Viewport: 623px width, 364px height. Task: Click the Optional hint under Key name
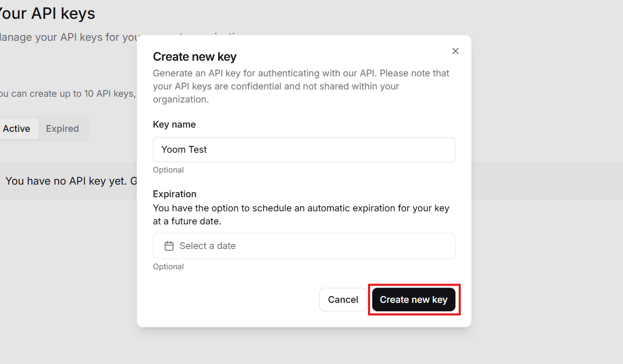(168, 170)
